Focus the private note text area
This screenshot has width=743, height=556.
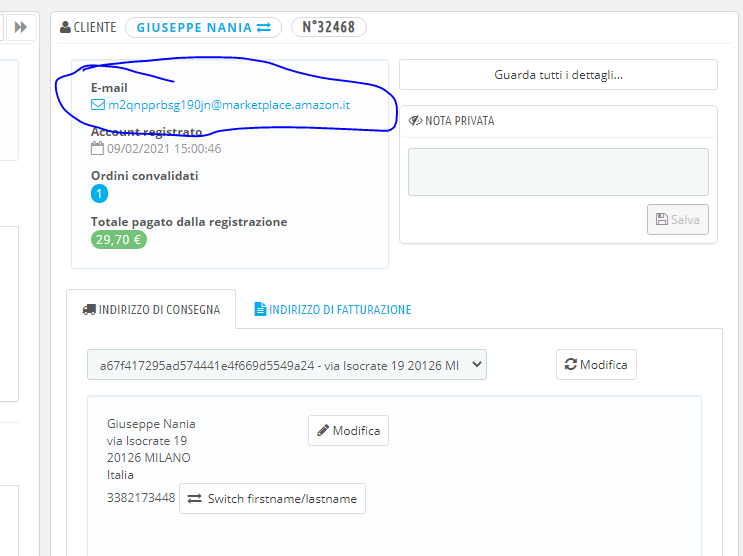tap(558, 172)
